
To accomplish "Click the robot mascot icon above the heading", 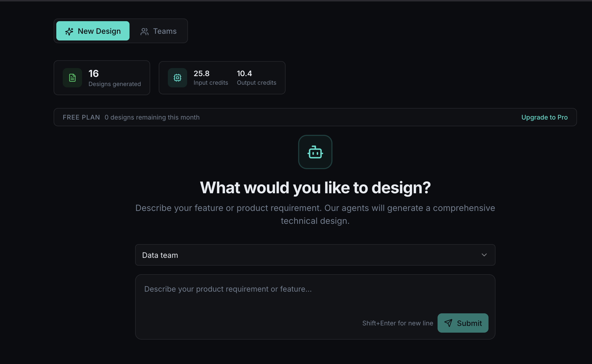I will pos(315,152).
